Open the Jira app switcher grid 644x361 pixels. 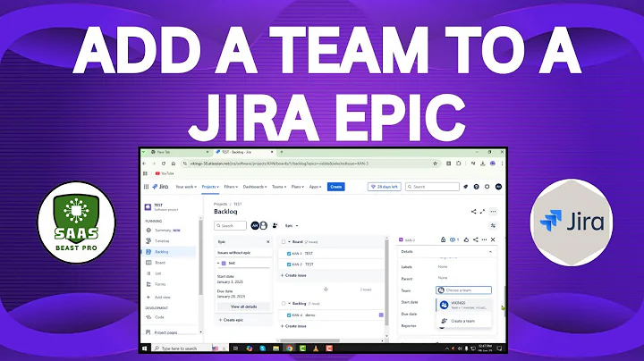pos(146,187)
